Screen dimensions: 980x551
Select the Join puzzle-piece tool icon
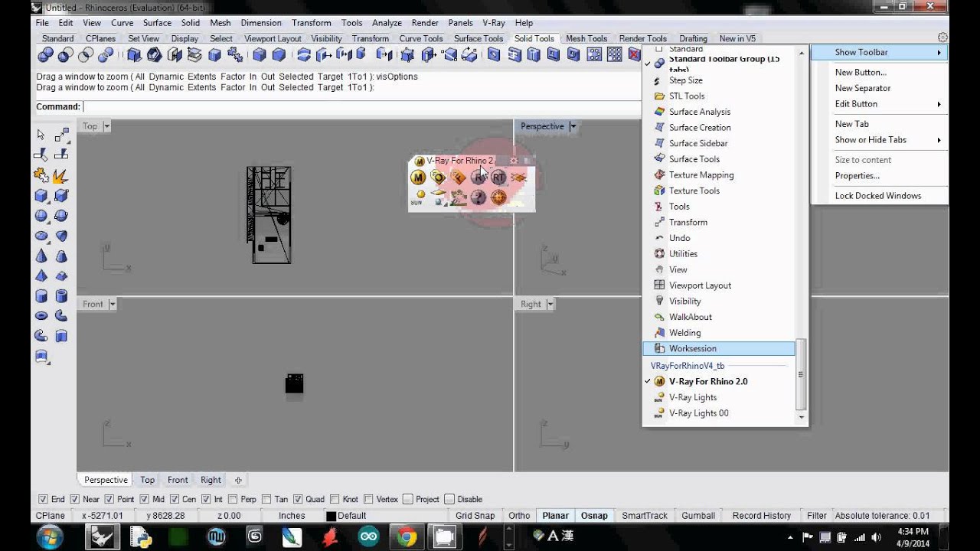(41, 175)
